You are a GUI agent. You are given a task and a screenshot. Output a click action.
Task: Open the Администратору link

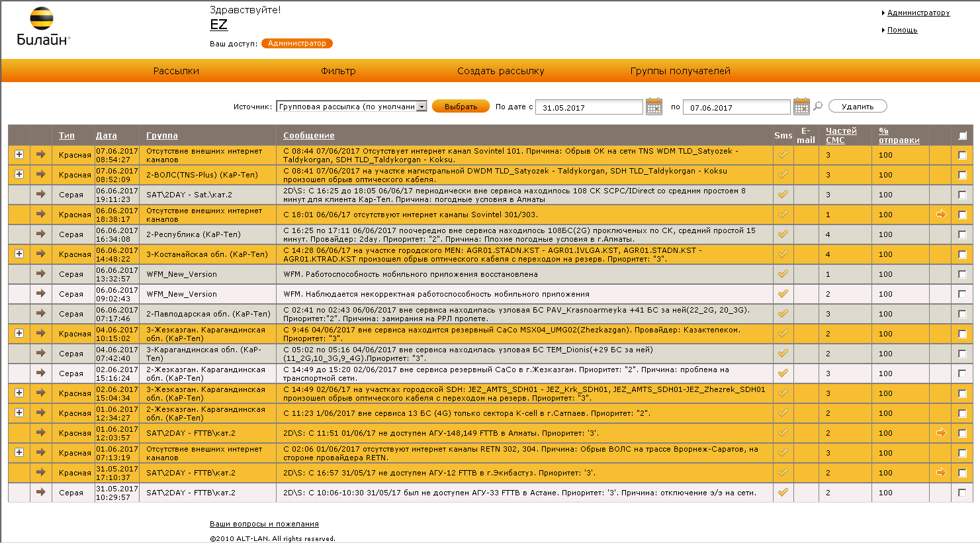[918, 13]
